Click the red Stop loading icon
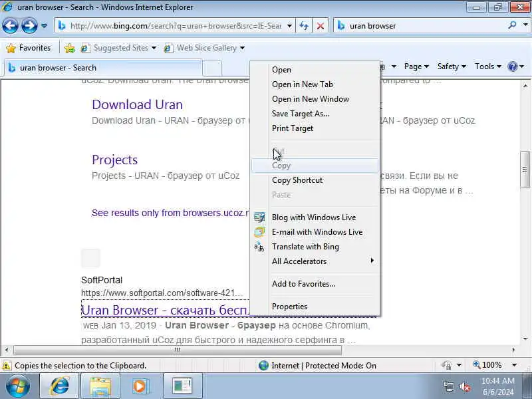The image size is (532, 399). pyautogui.click(x=320, y=26)
